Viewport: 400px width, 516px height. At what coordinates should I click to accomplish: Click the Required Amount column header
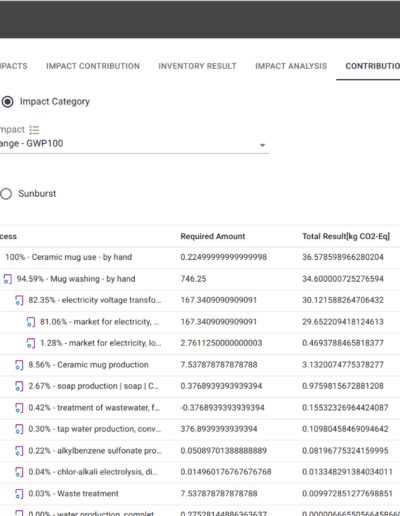[x=213, y=236]
